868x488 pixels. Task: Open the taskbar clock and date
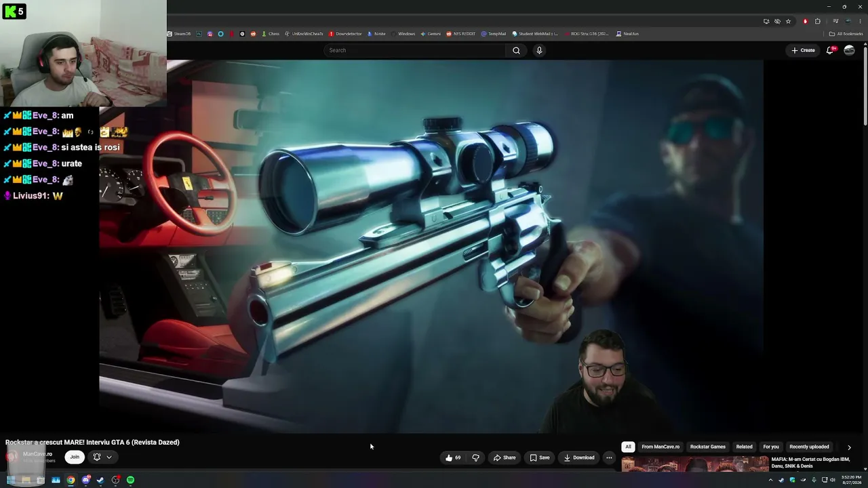pyautogui.click(x=851, y=480)
